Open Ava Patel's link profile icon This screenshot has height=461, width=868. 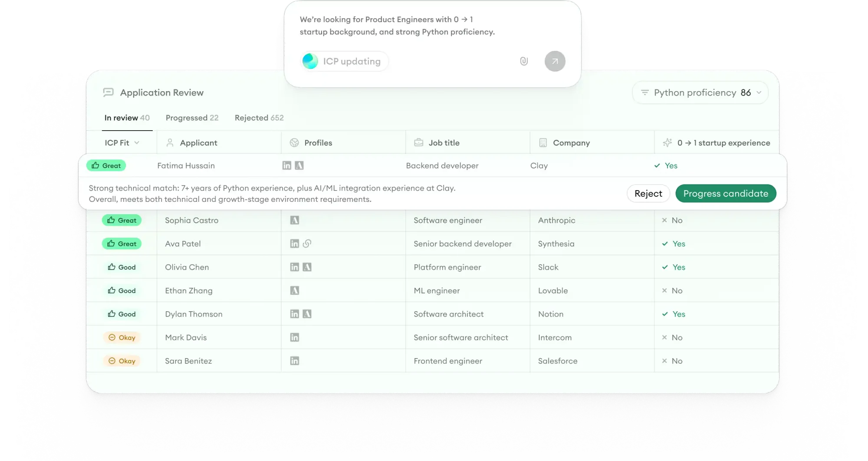click(x=307, y=244)
